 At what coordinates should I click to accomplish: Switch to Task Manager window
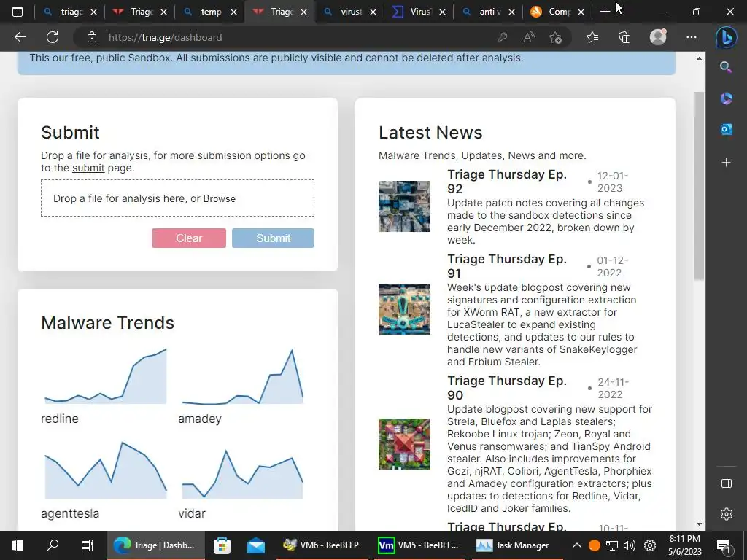pyautogui.click(x=513, y=545)
